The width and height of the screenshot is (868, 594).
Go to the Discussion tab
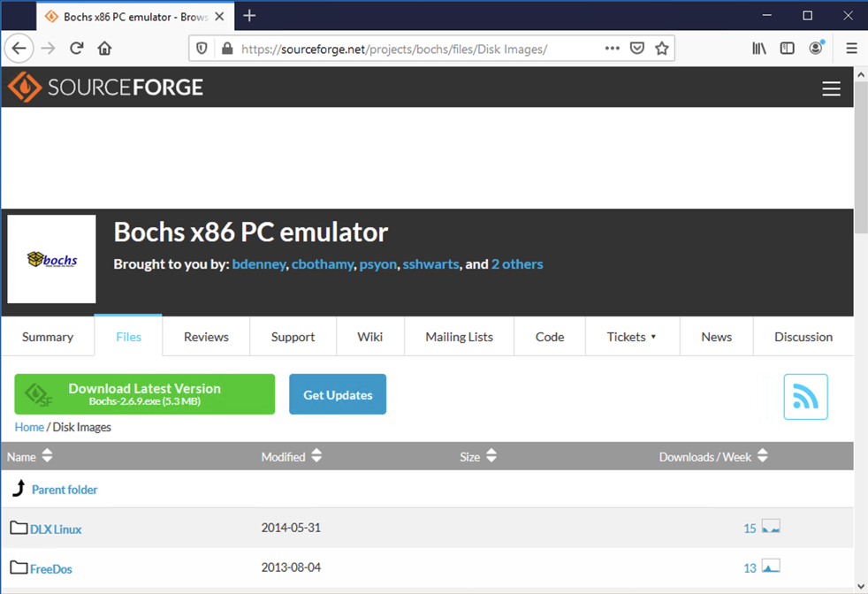click(803, 337)
